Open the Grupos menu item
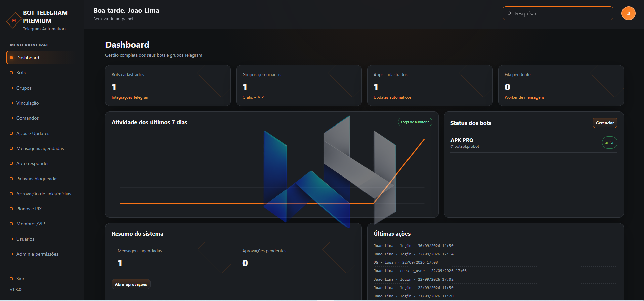The height and width of the screenshot is (301, 644). point(42,88)
